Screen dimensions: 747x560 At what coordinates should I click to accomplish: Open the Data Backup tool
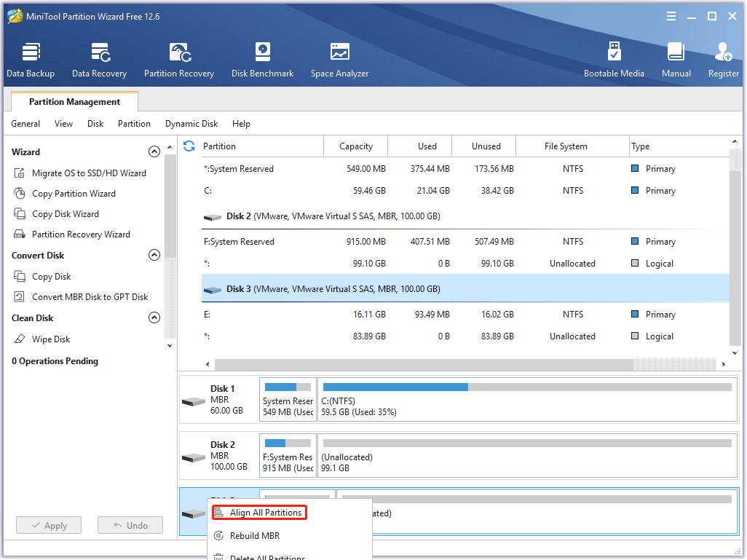coord(31,60)
